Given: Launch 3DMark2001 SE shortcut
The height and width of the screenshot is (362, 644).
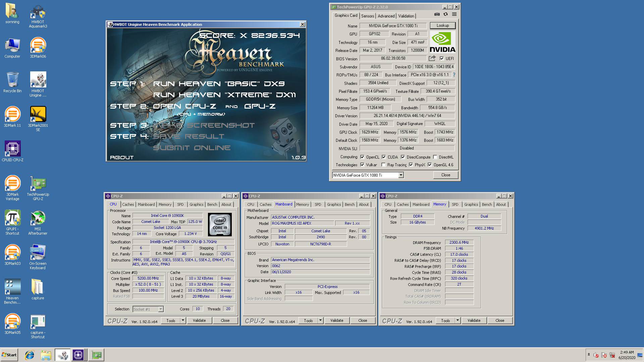Looking at the screenshot, I should pyautogui.click(x=38, y=119).
